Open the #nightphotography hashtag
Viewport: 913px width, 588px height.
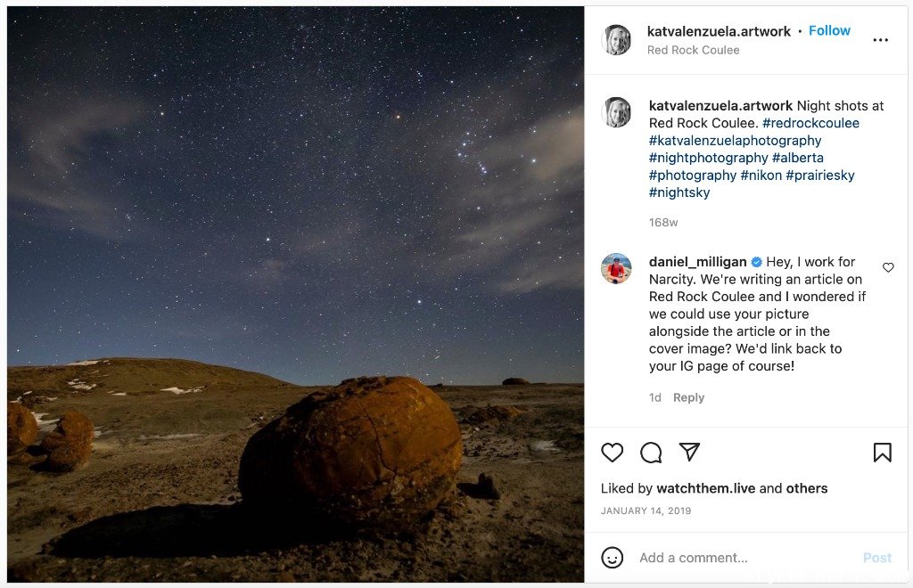click(708, 159)
